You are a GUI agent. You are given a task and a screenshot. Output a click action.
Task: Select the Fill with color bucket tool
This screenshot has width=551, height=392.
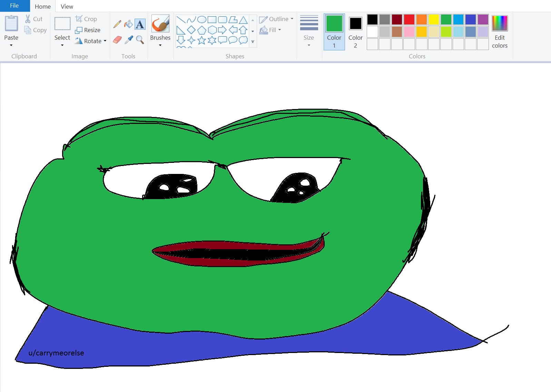point(128,24)
